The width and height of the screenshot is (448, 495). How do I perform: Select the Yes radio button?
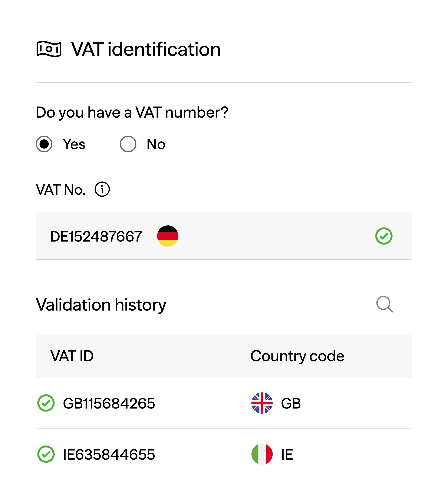[x=44, y=144]
